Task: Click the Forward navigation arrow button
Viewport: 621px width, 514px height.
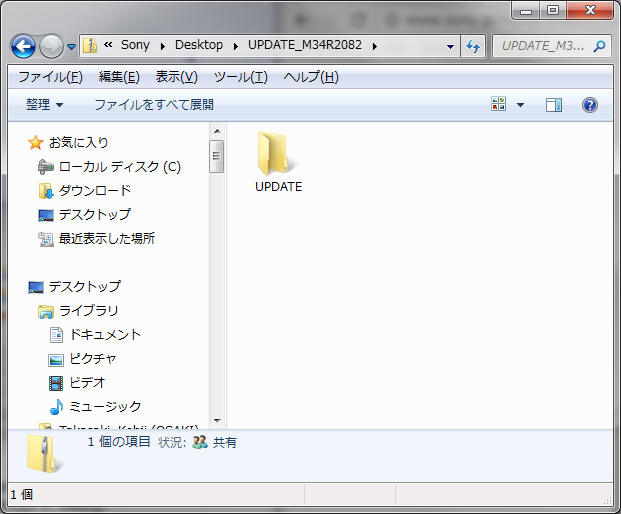Action: [52, 46]
